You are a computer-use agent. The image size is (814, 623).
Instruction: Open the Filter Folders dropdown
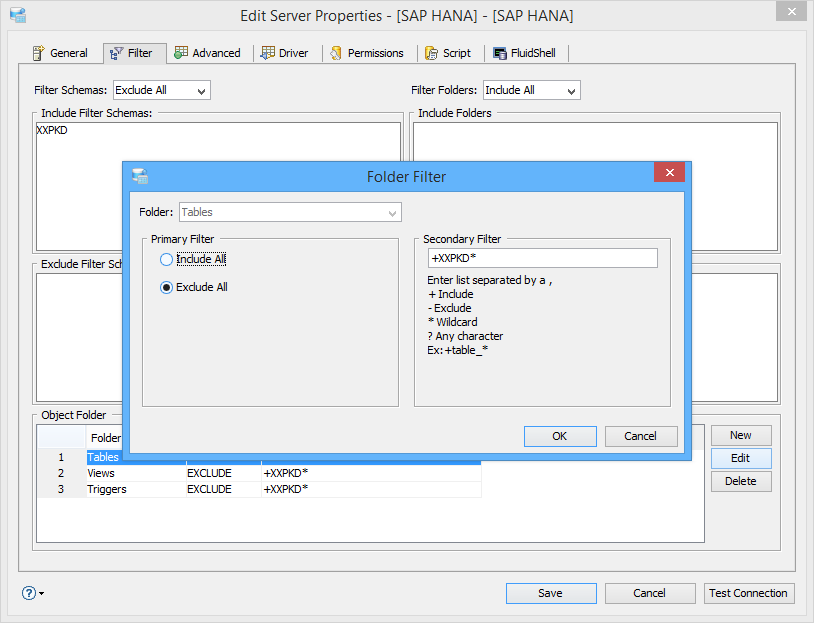point(532,90)
